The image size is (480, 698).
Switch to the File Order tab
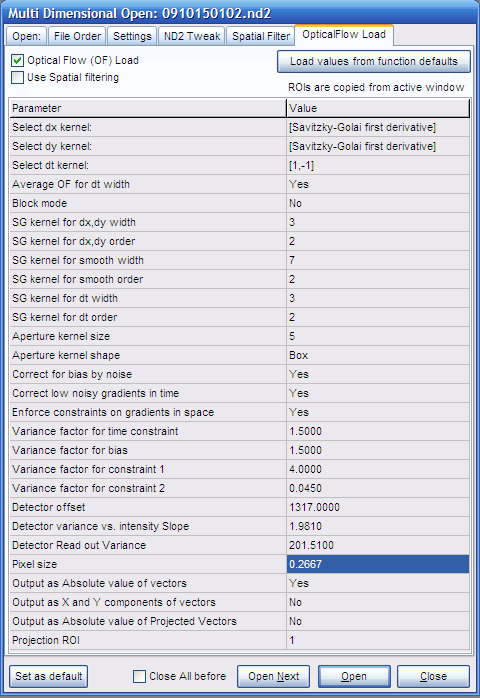77,36
